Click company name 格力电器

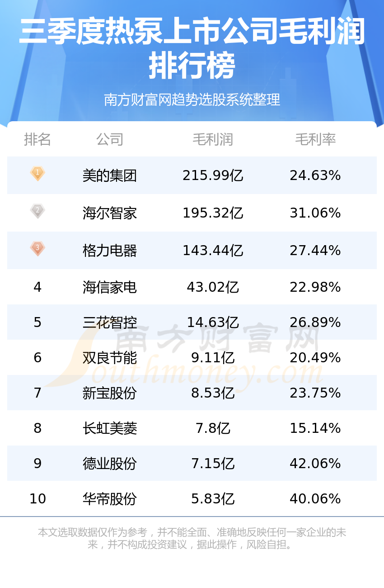pyautogui.click(x=110, y=251)
